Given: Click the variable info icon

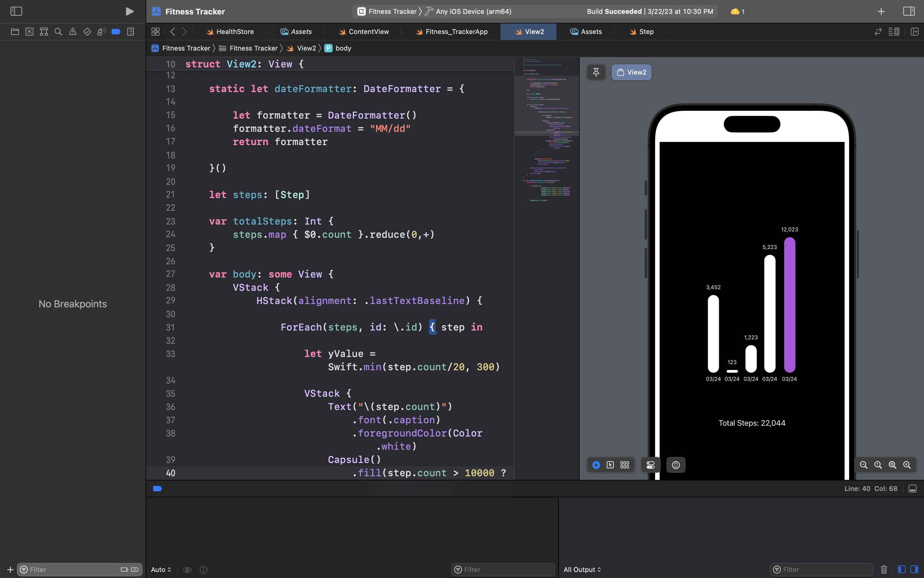Looking at the screenshot, I should coord(204,570).
